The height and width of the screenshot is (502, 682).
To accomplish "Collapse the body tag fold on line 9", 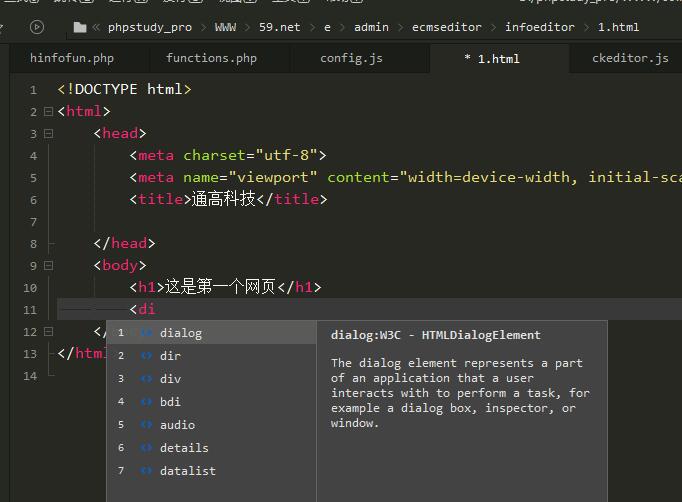I will click(x=47, y=266).
